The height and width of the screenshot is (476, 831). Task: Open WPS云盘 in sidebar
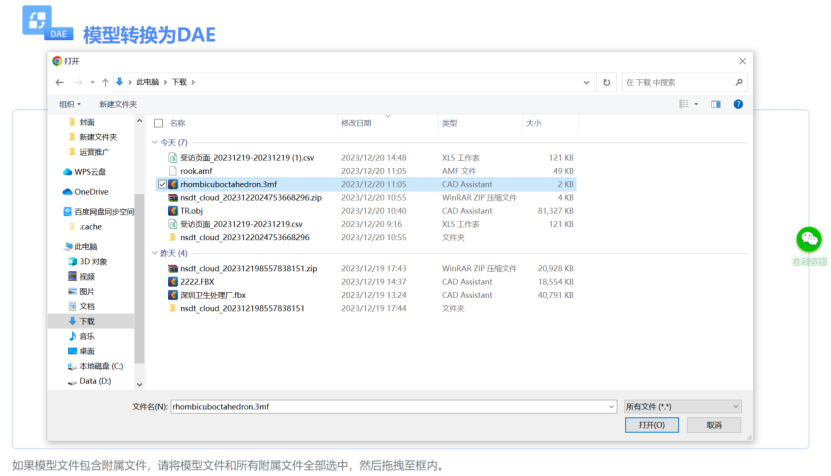tap(90, 172)
